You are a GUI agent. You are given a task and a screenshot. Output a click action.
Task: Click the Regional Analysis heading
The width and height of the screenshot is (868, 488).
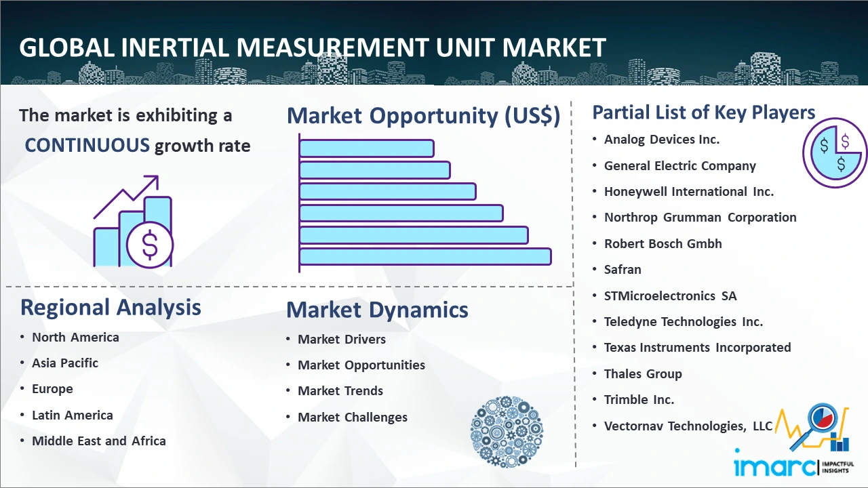click(x=111, y=307)
